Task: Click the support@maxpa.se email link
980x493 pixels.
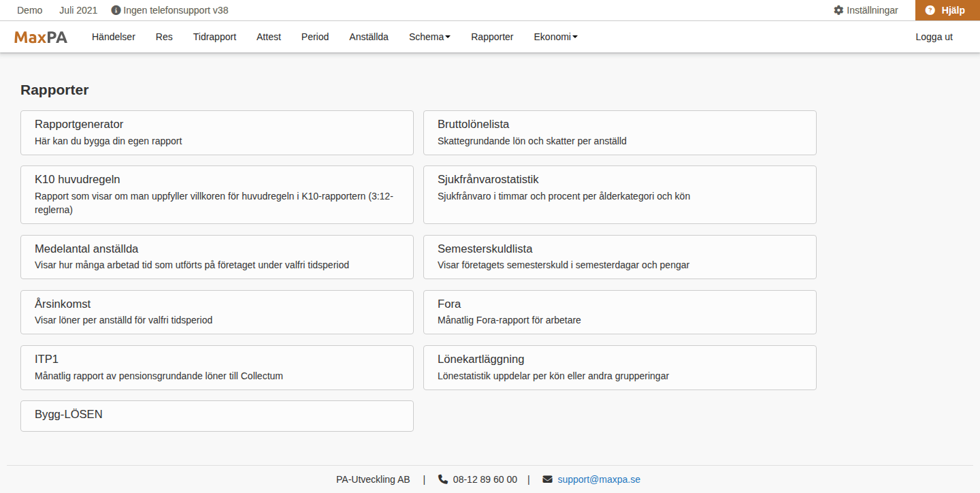Action: 599,479
